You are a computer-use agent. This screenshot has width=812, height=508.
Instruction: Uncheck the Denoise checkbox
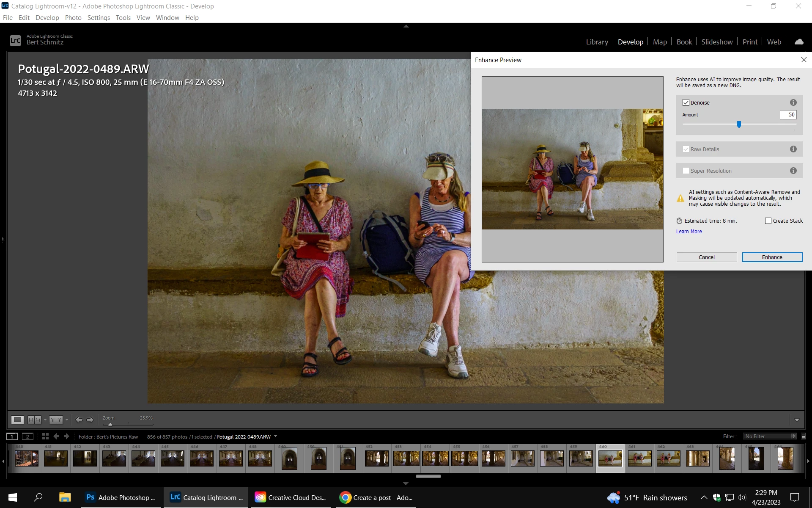(x=686, y=102)
